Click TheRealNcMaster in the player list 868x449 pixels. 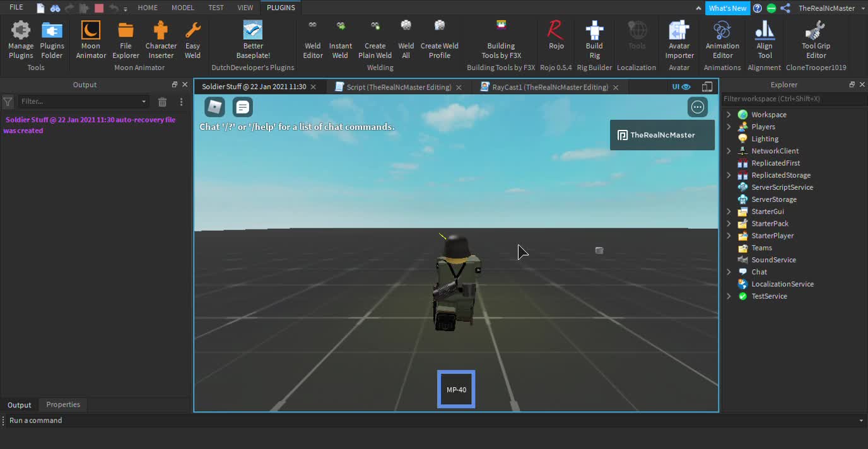pyautogui.click(x=662, y=135)
